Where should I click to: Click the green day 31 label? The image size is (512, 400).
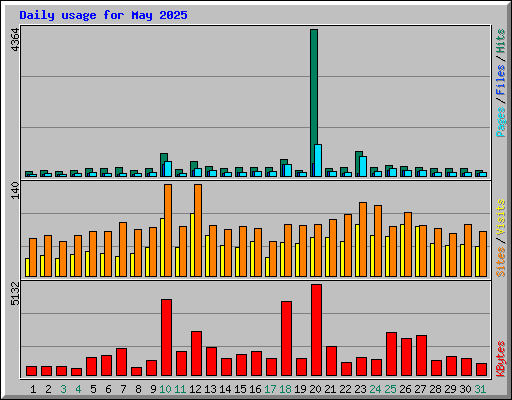coord(480,389)
